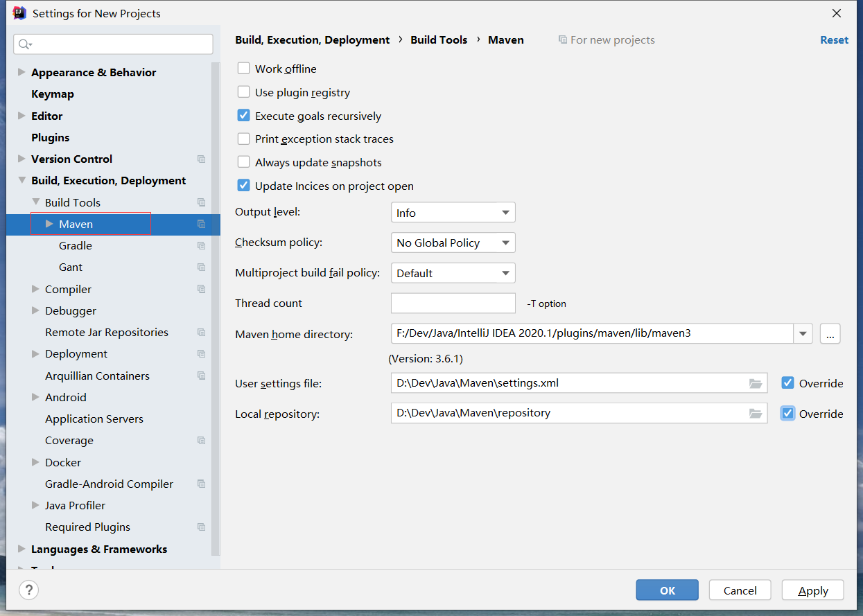
Task: Expand the Maven node arrow
Action: 49,224
